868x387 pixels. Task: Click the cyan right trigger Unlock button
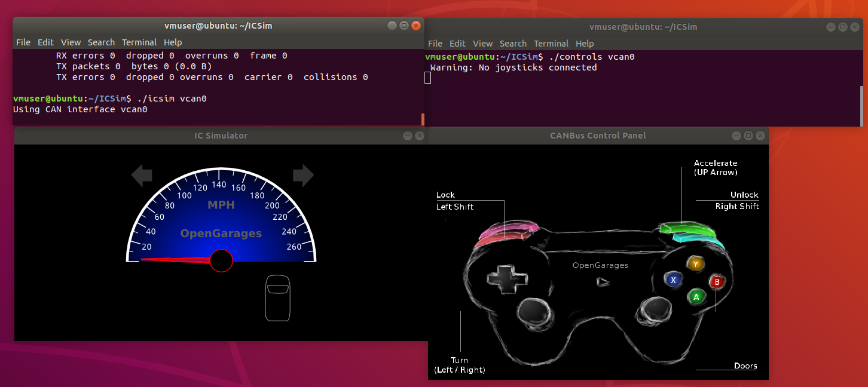click(x=698, y=240)
